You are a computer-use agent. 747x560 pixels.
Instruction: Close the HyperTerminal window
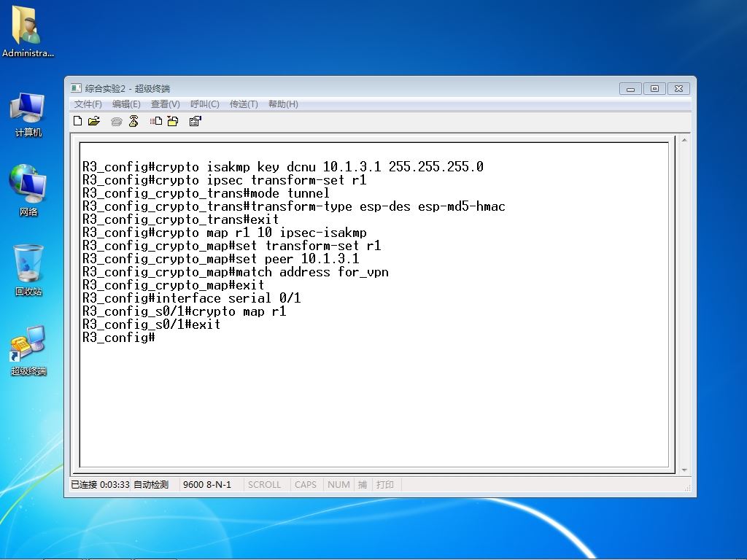[x=679, y=88]
